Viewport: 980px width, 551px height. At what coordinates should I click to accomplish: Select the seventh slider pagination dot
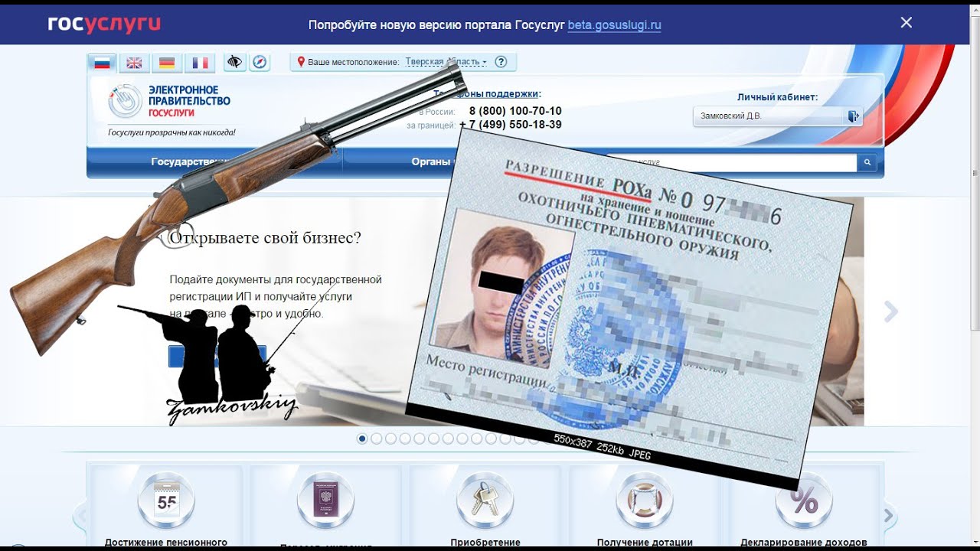pos(448,439)
